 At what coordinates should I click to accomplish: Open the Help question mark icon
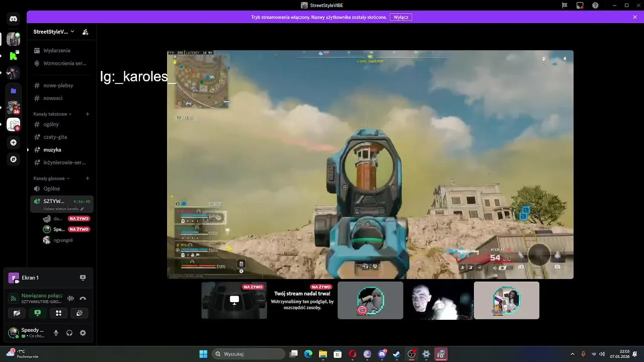(596, 6)
